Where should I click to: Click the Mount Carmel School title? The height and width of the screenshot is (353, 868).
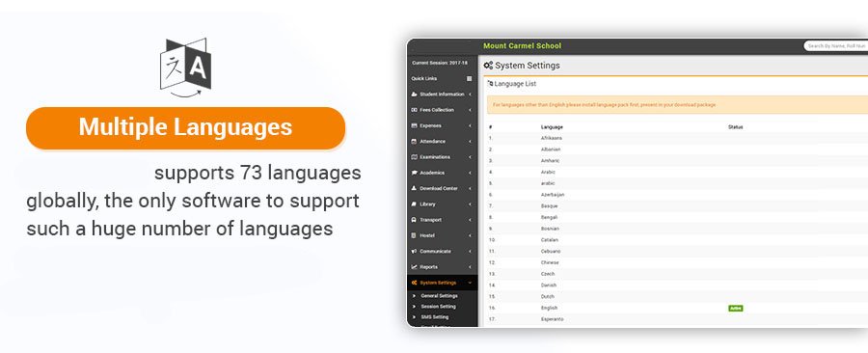point(522,46)
